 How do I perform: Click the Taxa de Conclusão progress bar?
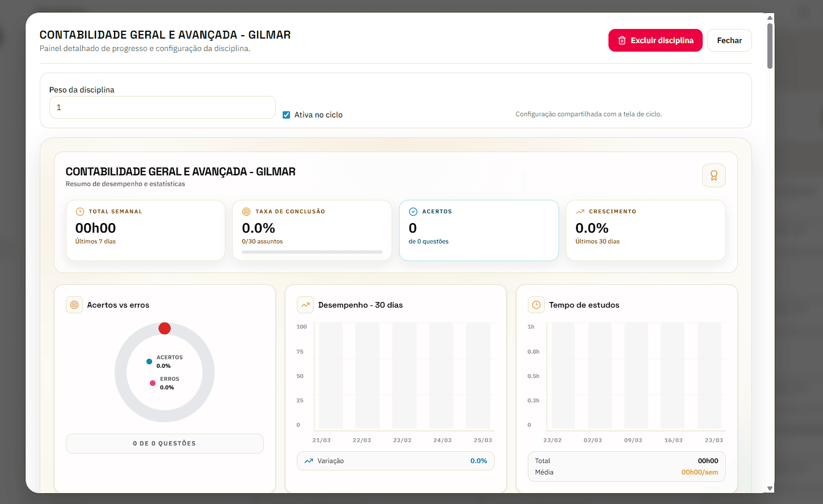point(312,252)
